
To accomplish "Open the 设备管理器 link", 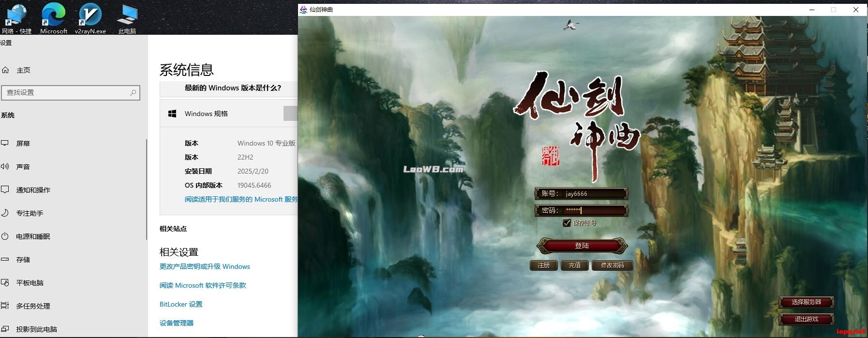I will 177,323.
